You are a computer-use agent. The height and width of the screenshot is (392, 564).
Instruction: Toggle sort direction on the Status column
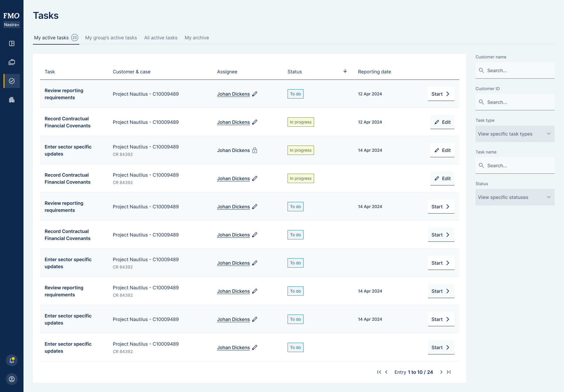coord(345,71)
